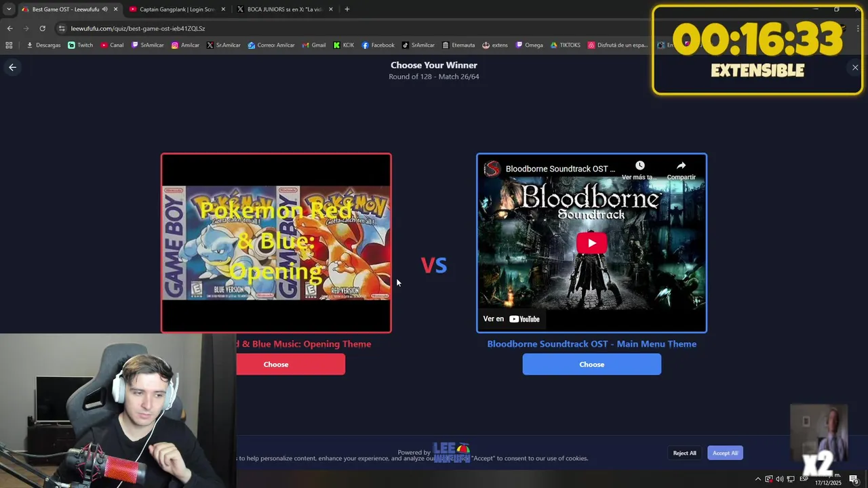
Task: Open the Disfrutá de un espa... bookmark
Action: click(618, 45)
